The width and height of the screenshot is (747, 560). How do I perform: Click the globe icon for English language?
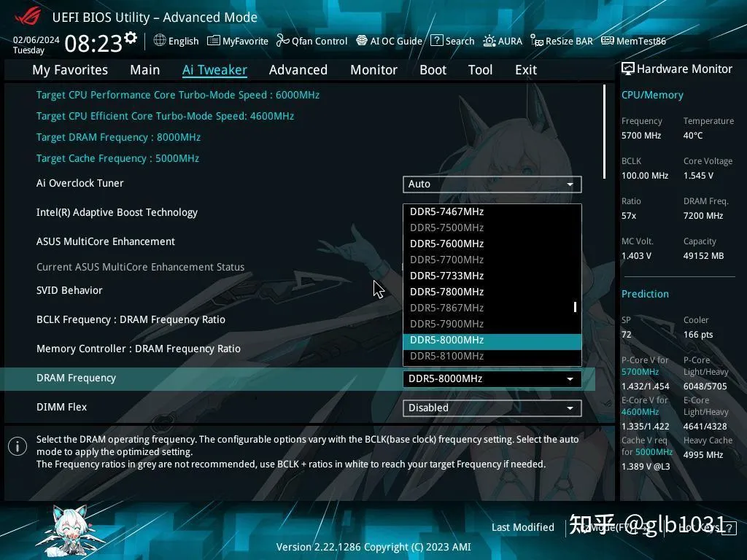[x=160, y=41]
